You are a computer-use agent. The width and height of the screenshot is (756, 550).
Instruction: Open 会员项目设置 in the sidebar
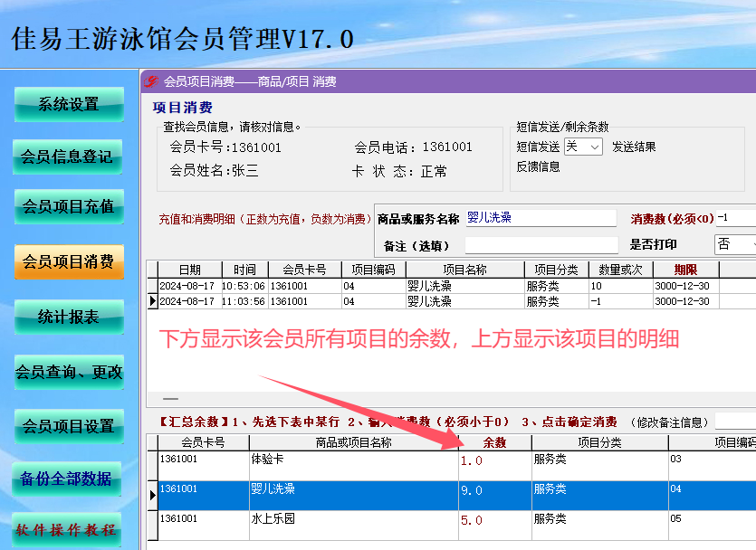pos(69,426)
